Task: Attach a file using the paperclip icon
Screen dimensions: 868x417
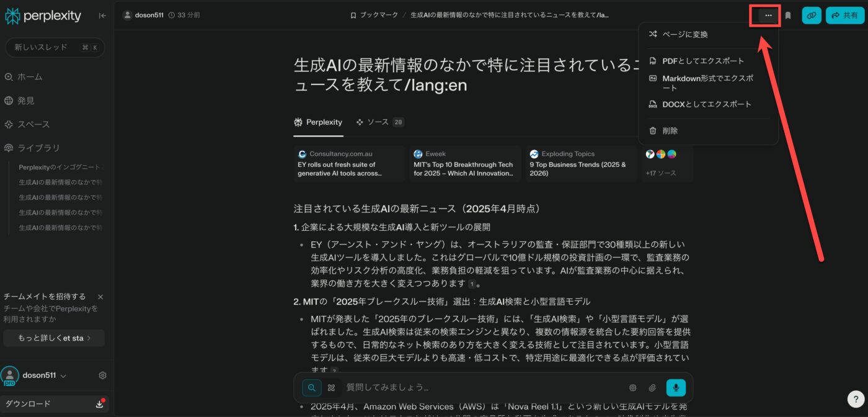Action: coord(652,388)
